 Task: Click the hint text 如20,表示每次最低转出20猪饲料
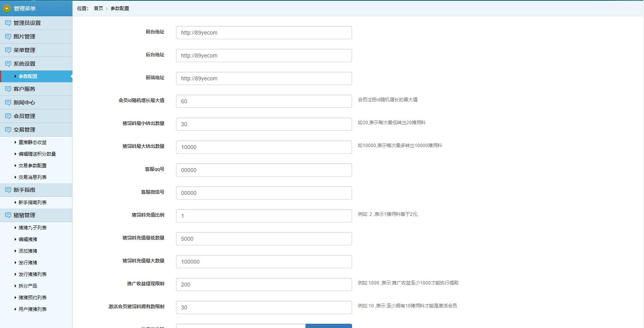click(392, 123)
